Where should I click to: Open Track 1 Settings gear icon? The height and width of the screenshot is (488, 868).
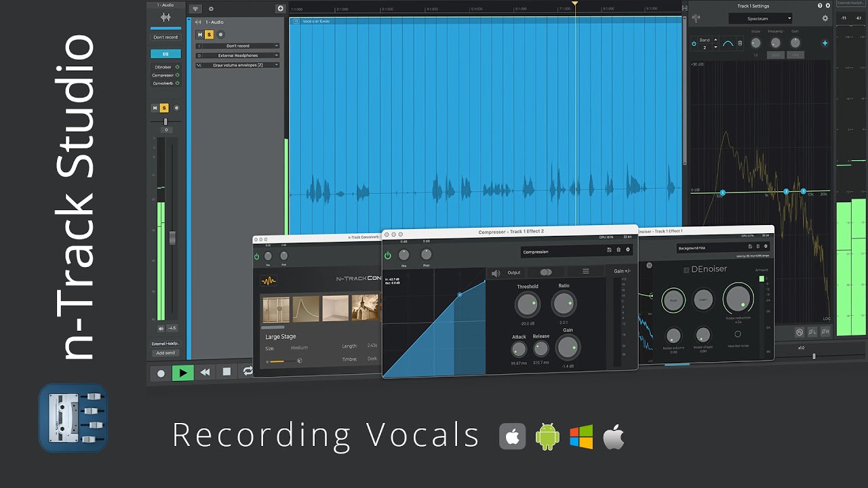pyautogui.click(x=825, y=18)
